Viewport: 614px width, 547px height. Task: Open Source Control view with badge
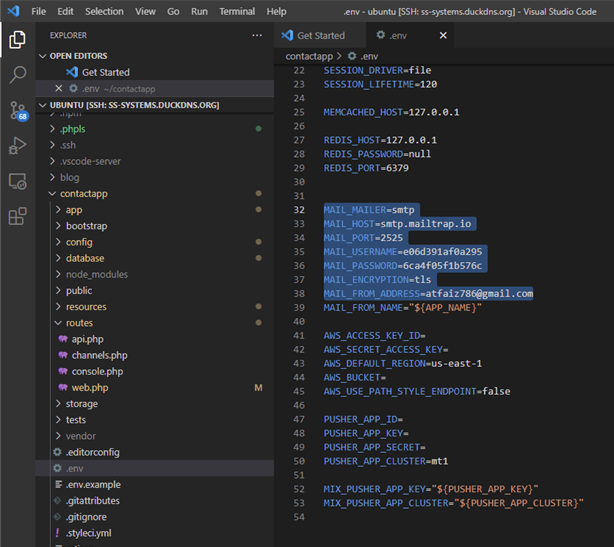(x=17, y=111)
